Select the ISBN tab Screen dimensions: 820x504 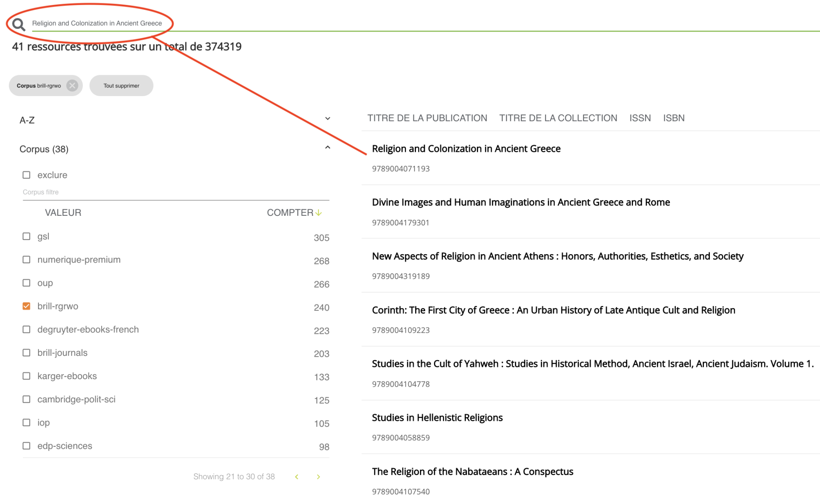[x=674, y=118]
